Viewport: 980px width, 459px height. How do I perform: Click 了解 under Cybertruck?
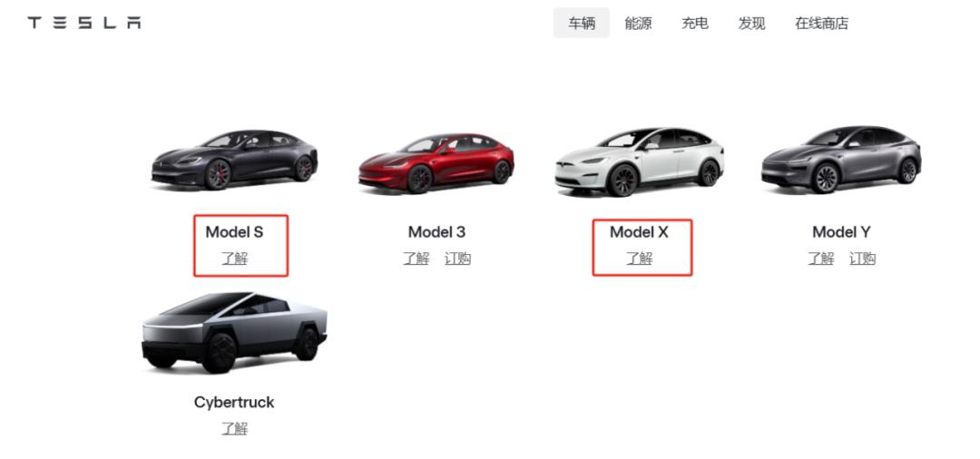click(x=234, y=428)
